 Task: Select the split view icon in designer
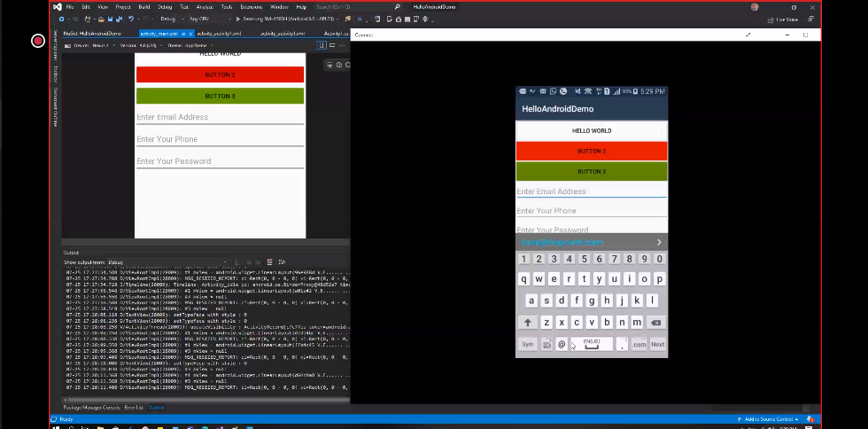point(332,45)
